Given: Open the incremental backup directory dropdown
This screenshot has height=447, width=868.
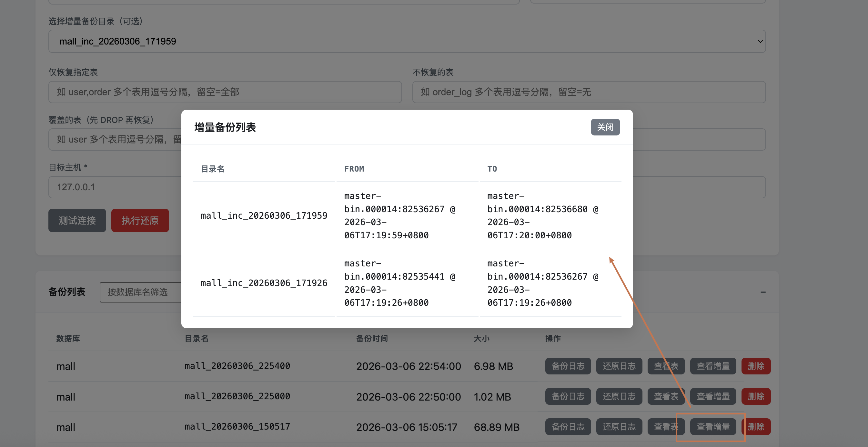Looking at the screenshot, I should click(x=407, y=41).
